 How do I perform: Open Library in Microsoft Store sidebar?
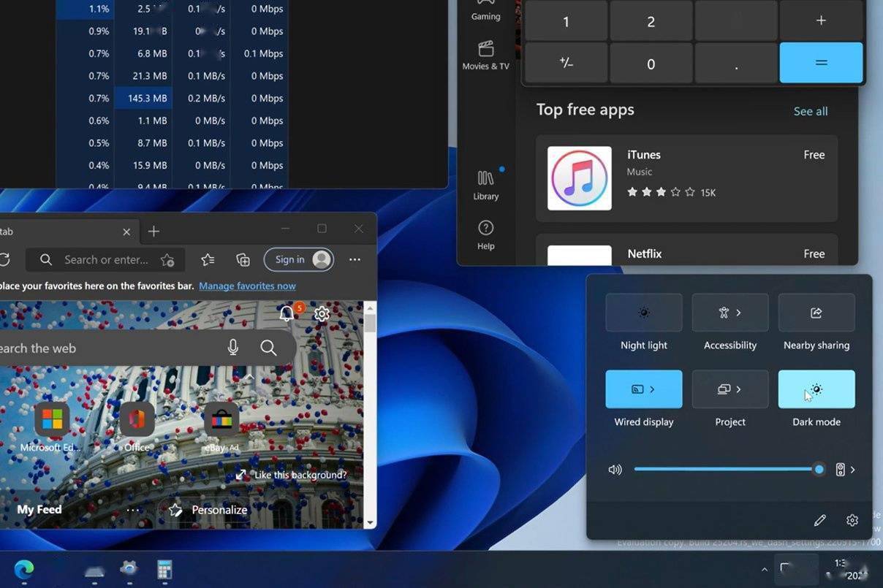[485, 185]
